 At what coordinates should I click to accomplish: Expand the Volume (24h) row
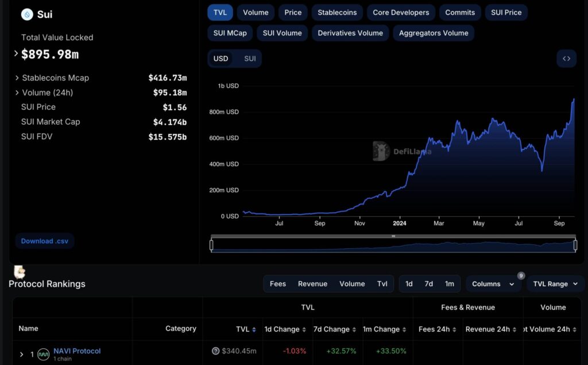[x=17, y=93]
